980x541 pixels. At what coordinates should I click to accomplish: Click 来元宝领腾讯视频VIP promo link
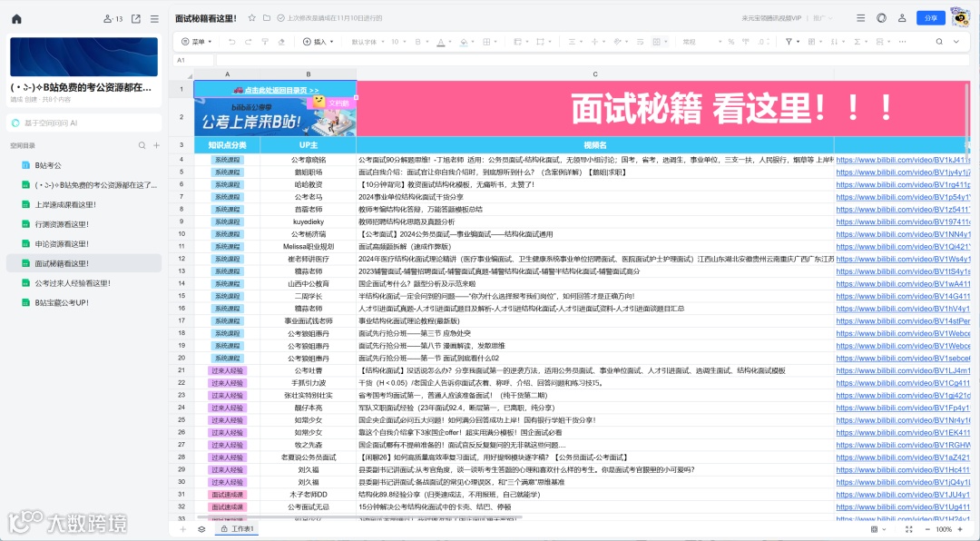[771, 18]
